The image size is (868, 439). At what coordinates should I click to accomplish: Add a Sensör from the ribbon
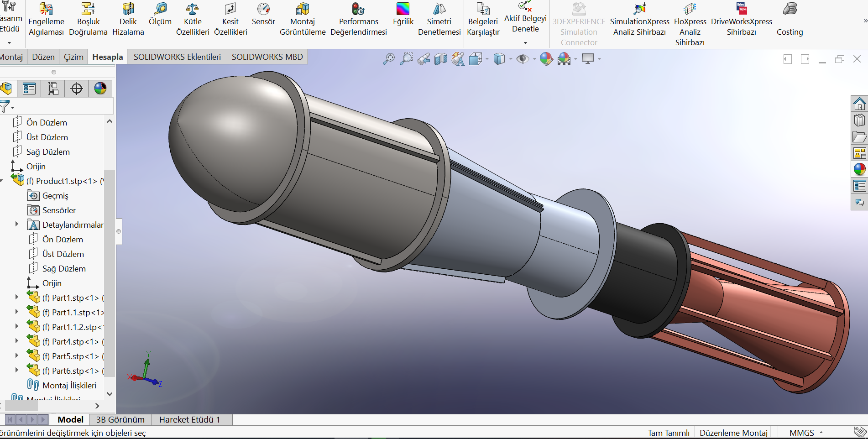click(x=263, y=15)
